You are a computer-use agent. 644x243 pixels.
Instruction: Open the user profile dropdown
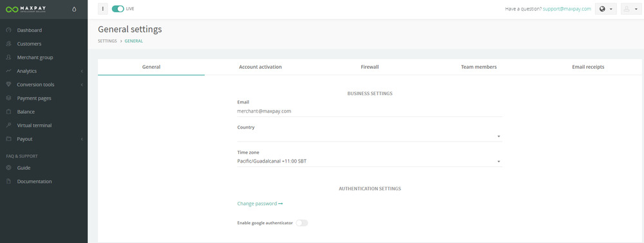click(x=631, y=8)
